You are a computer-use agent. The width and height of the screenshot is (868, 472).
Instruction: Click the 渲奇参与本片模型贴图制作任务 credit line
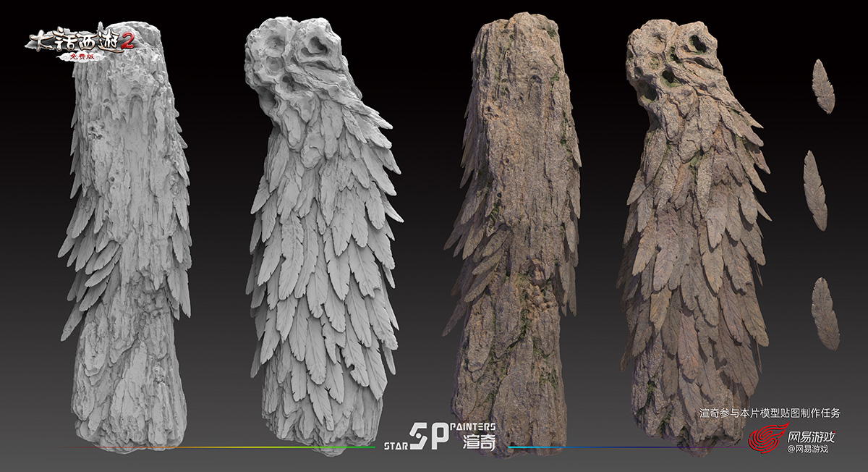tap(770, 413)
